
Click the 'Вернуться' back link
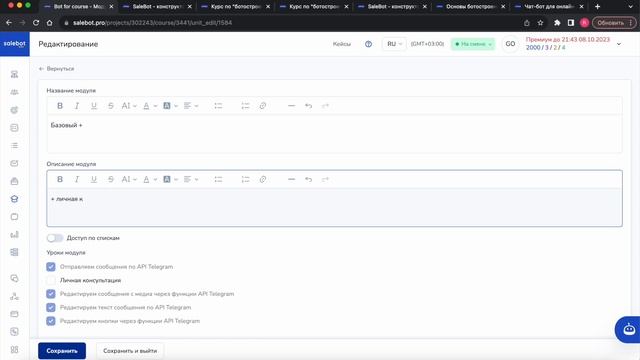57,69
